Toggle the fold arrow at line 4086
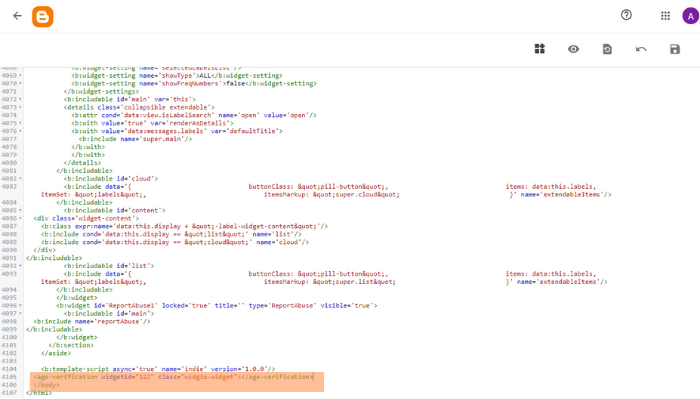700x399 pixels. click(x=21, y=218)
